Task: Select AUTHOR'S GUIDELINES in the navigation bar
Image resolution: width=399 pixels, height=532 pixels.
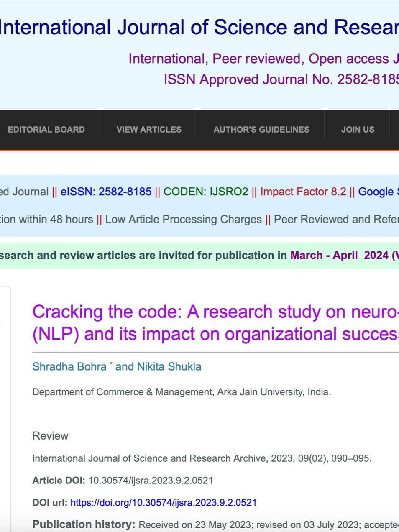Action: pyautogui.click(x=261, y=129)
